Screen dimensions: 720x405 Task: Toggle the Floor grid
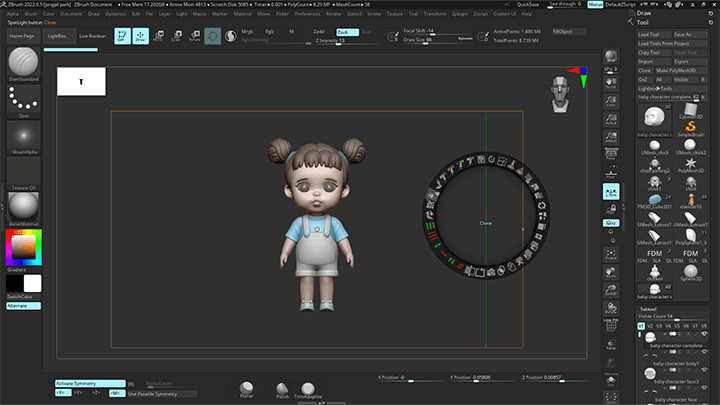(611, 174)
